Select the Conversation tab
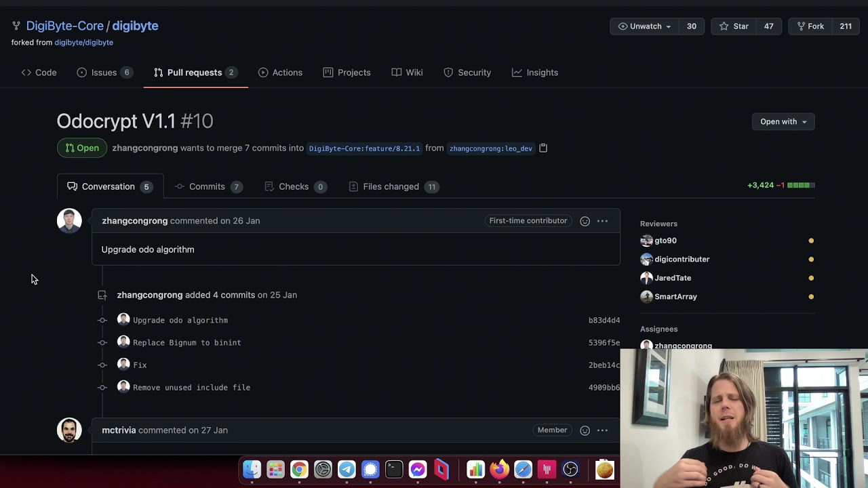This screenshot has height=488, width=868. [x=110, y=186]
